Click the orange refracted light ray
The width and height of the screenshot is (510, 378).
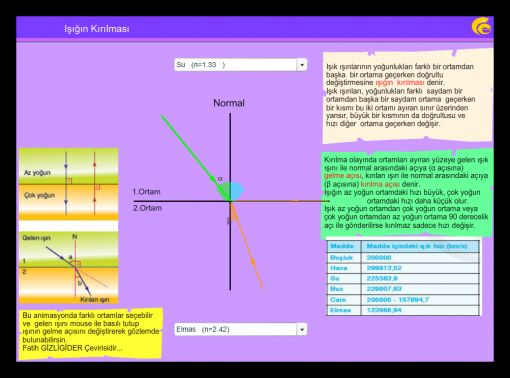(x=247, y=245)
